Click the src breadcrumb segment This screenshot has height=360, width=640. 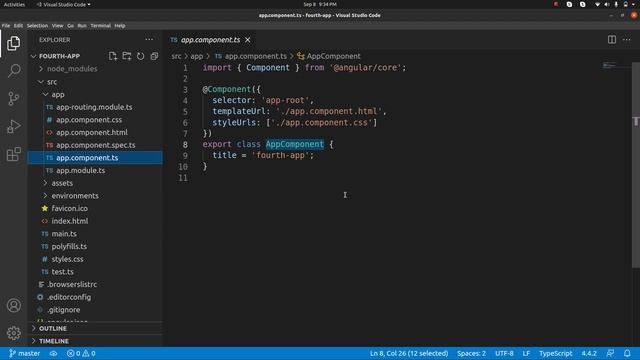coord(176,56)
